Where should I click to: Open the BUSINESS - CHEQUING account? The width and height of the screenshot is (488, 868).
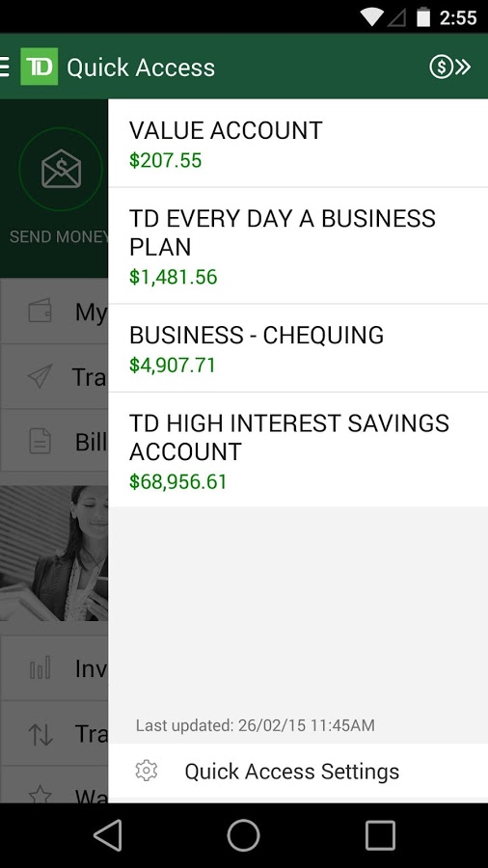(298, 348)
